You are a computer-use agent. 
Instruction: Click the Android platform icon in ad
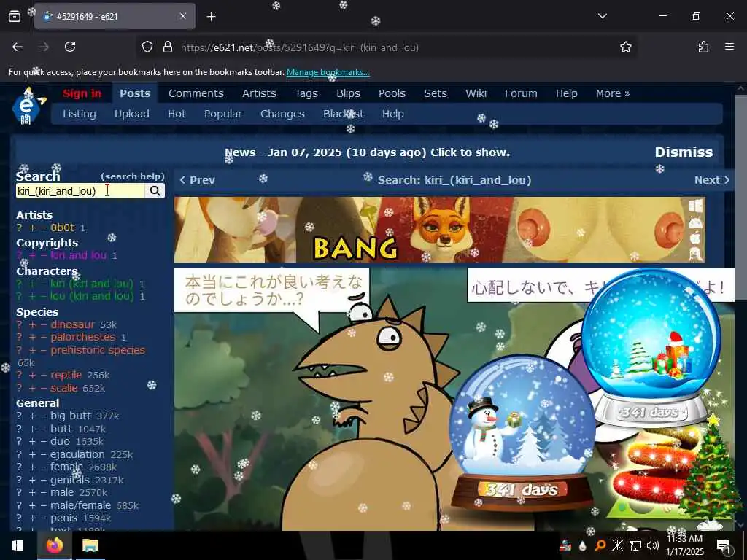[695, 222]
